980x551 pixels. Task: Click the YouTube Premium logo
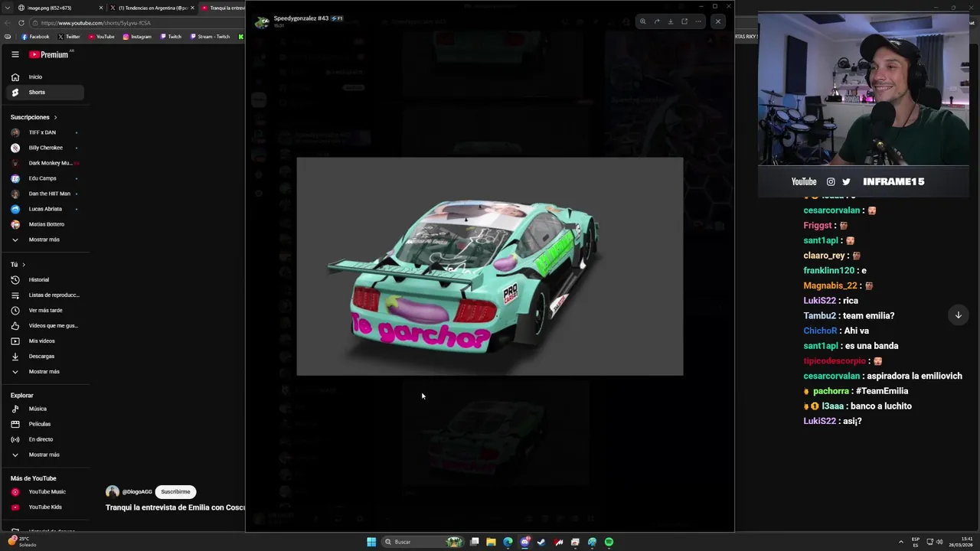point(50,54)
